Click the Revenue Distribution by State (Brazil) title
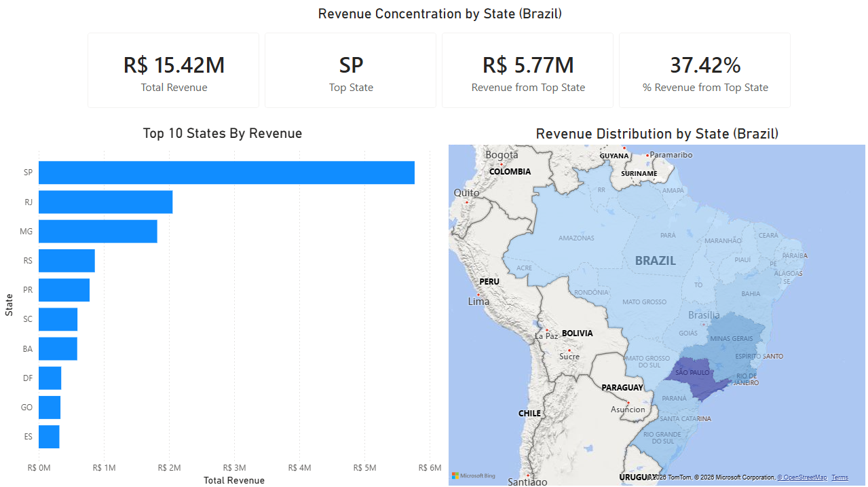The image size is (868, 487). coord(657,134)
